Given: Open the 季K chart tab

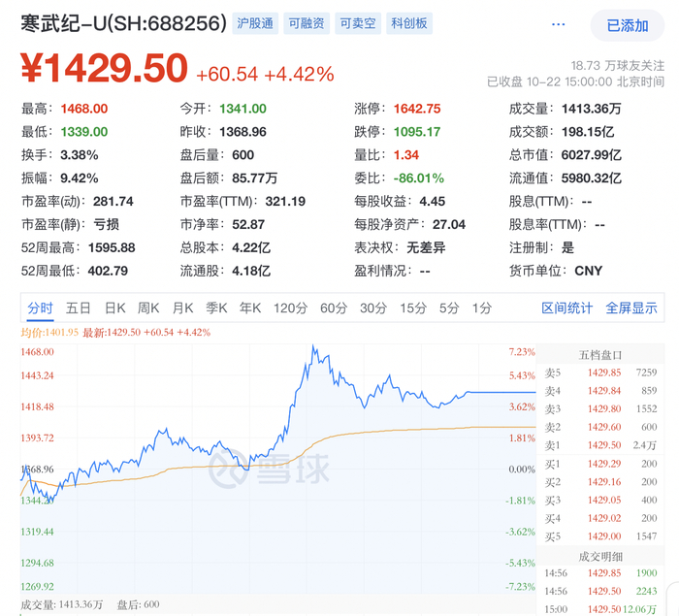Looking at the screenshot, I should (x=216, y=308).
